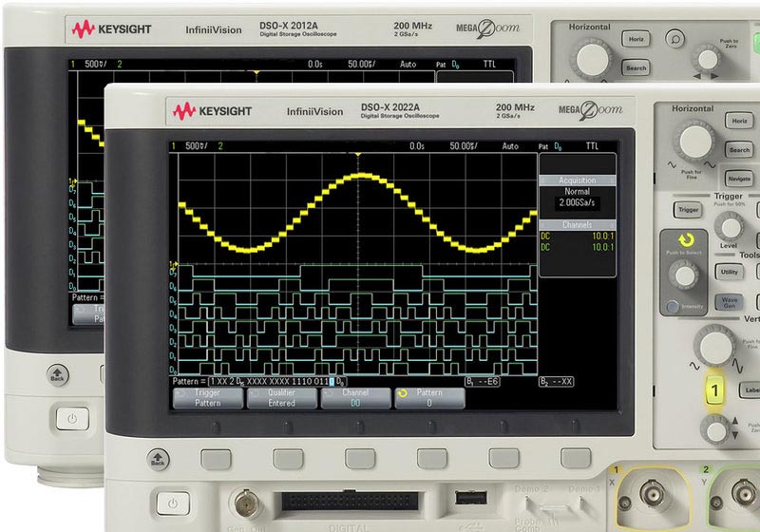The image size is (760, 532).
Task: Select the Trigger Pattern softkey on screen
Action: (x=208, y=398)
